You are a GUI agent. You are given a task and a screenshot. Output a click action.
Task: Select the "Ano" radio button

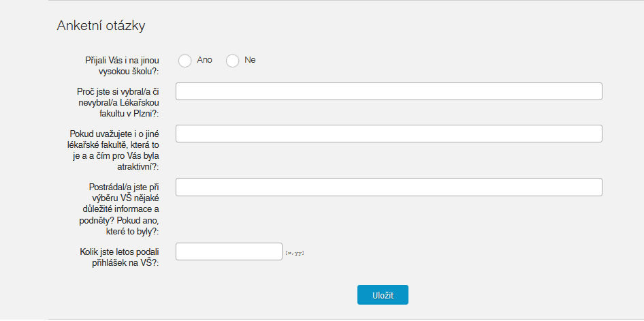point(185,61)
